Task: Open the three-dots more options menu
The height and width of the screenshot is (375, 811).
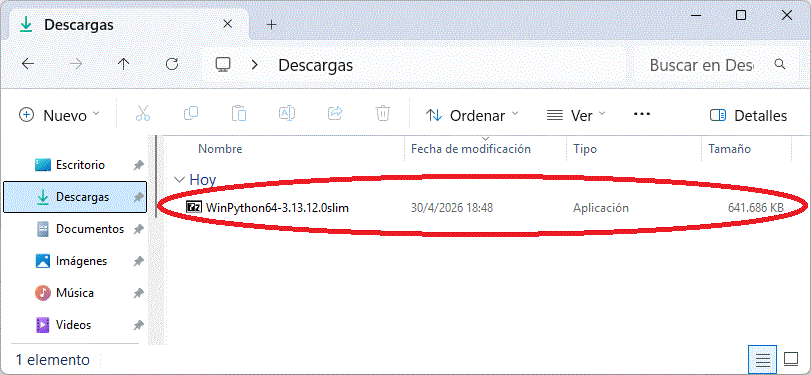Action: click(642, 114)
